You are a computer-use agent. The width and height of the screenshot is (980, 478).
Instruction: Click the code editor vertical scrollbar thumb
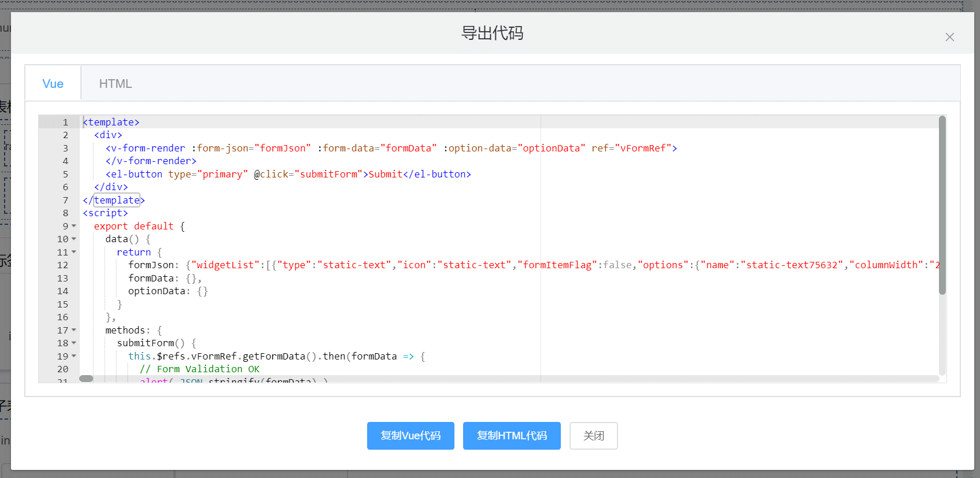coord(942,205)
